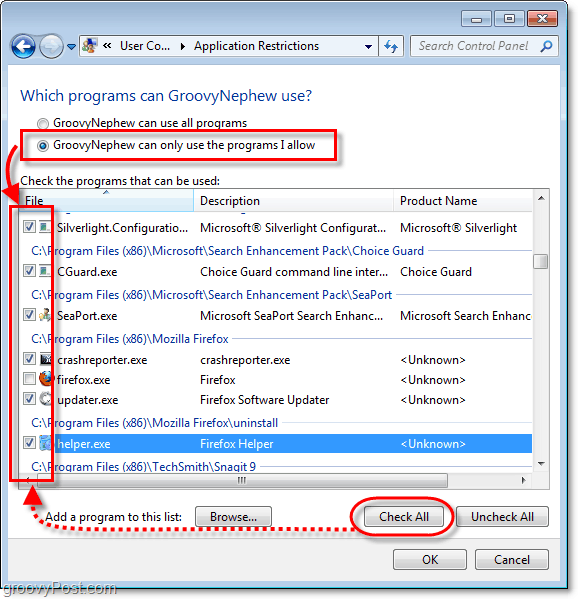This screenshot has height=599, width=578.
Task: Click the Uncheck All button
Action: point(502,517)
